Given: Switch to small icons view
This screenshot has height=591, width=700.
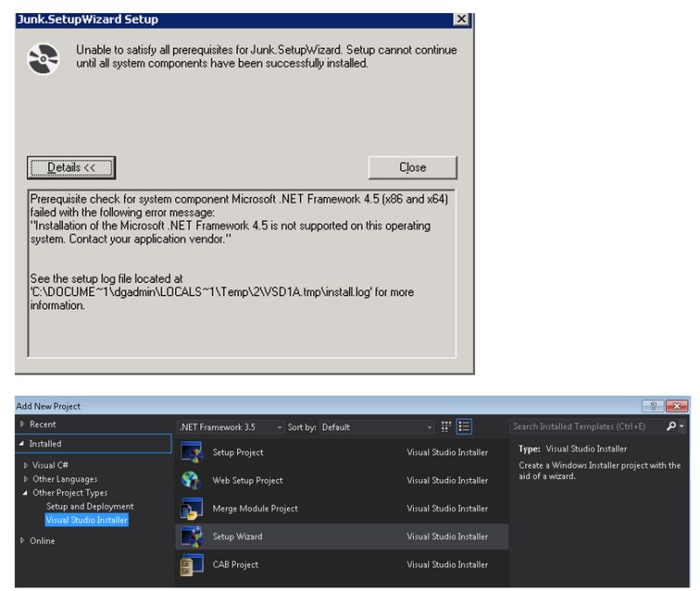Looking at the screenshot, I should (x=445, y=426).
